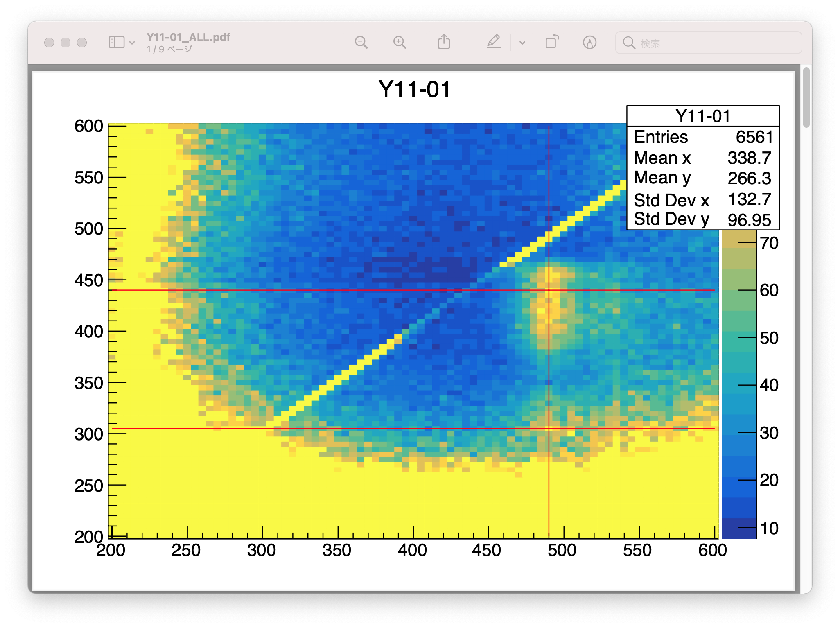This screenshot has width=840, height=628.
Task: Click the window close button
Action: click(x=49, y=43)
